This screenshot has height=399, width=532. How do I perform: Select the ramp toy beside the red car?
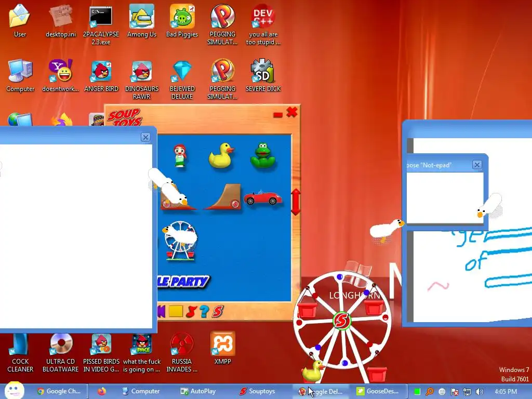[222, 197]
